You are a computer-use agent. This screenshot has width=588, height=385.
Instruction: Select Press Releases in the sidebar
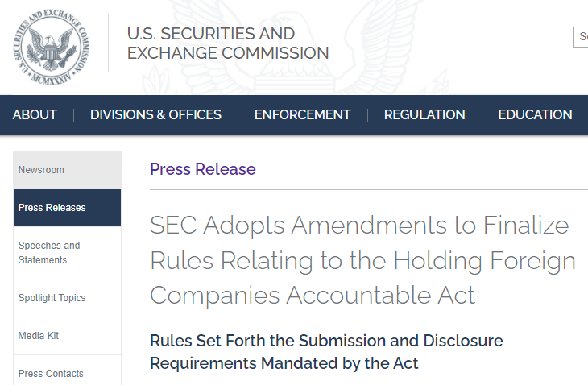coord(67,208)
